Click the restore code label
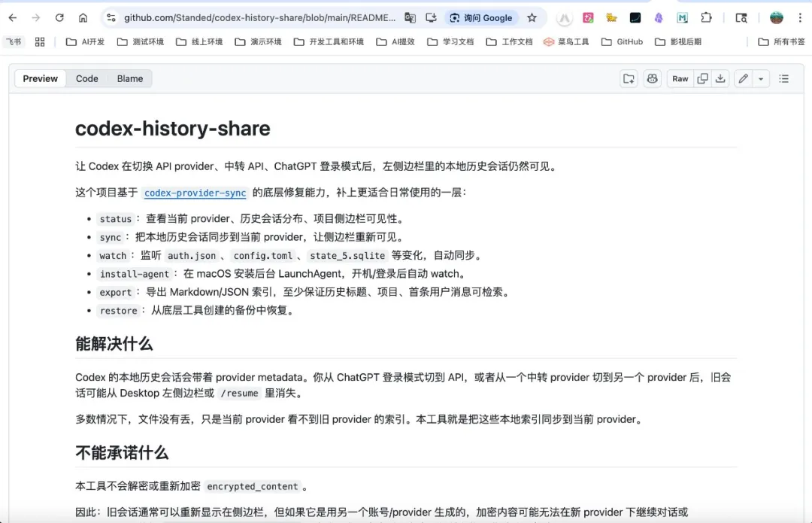Viewport: 812px width, 523px height. tap(118, 311)
